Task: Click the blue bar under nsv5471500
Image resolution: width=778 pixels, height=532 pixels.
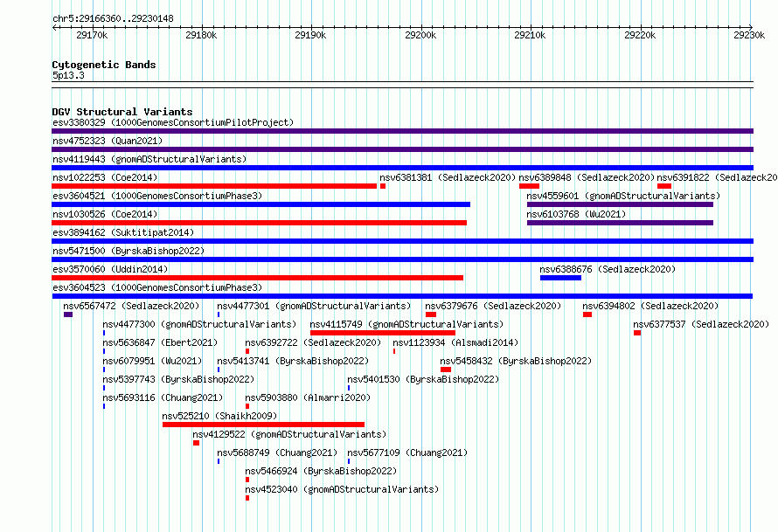Action: tap(402, 259)
